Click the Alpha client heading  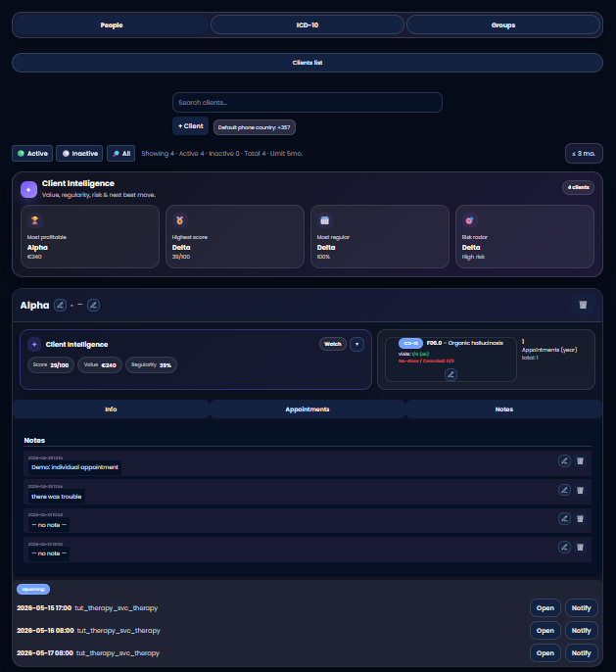34,306
